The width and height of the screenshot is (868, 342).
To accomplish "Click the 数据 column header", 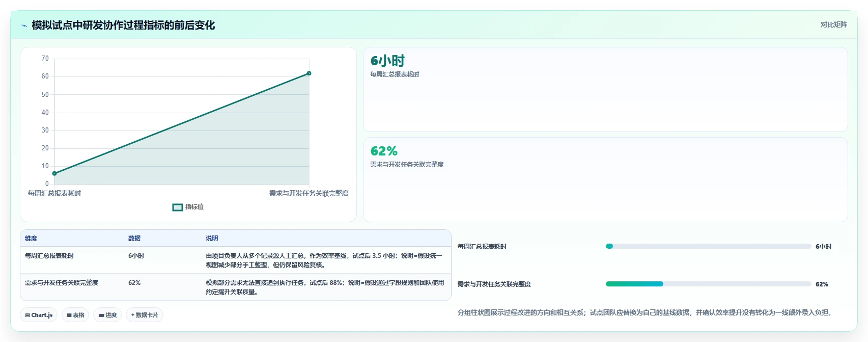I will (x=134, y=239).
